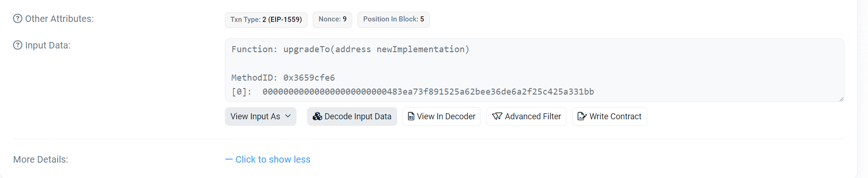Click the help icon beside Input Data
Screen dimensions: 868x178
point(18,45)
